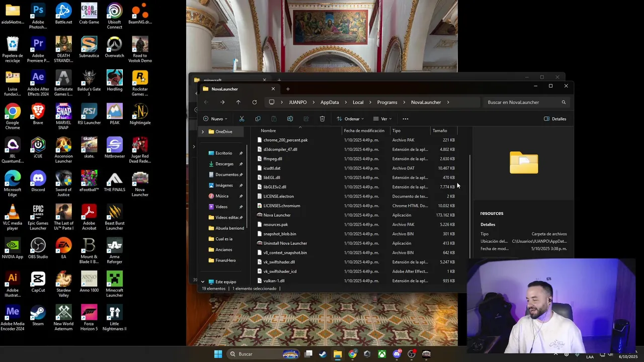Open Ubisoft Connect desktop icon
The width and height of the screenshot is (644, 362).
[114, 17]
